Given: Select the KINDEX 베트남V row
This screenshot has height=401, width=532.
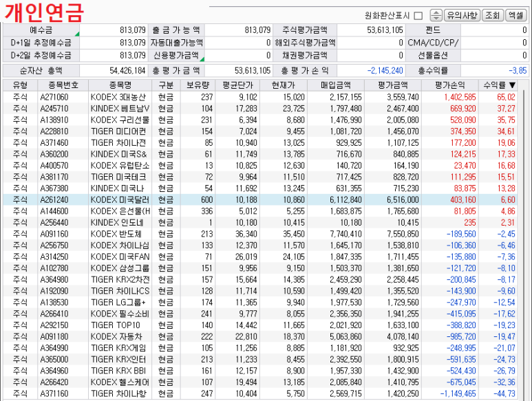Looking at the screenshot, I should point(260,109).
